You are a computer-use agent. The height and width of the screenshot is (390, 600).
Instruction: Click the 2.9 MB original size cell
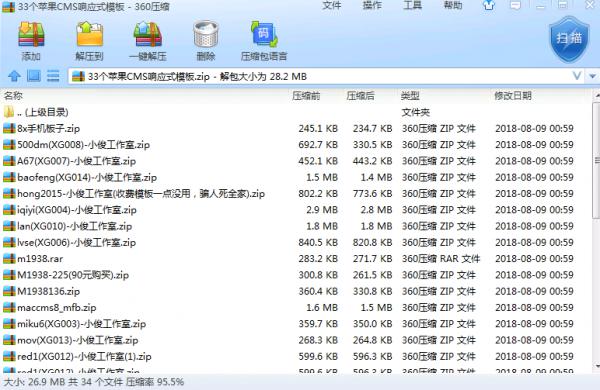click(x=322, y=210)
